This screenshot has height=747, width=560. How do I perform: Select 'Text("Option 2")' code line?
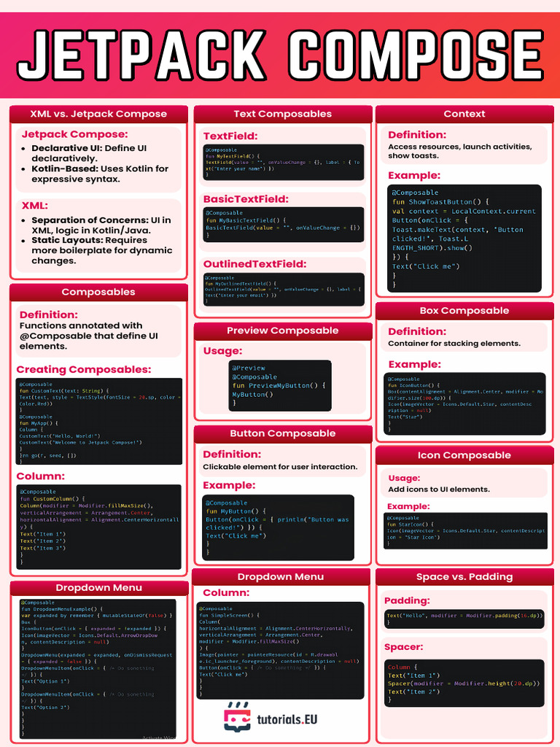(x=45, y=708)
